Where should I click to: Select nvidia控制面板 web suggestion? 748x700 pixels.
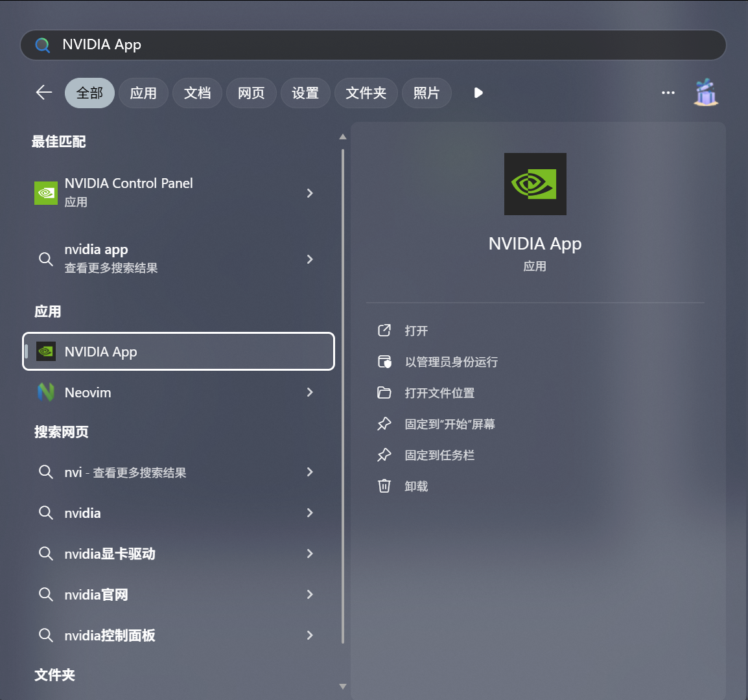[178, 635]
